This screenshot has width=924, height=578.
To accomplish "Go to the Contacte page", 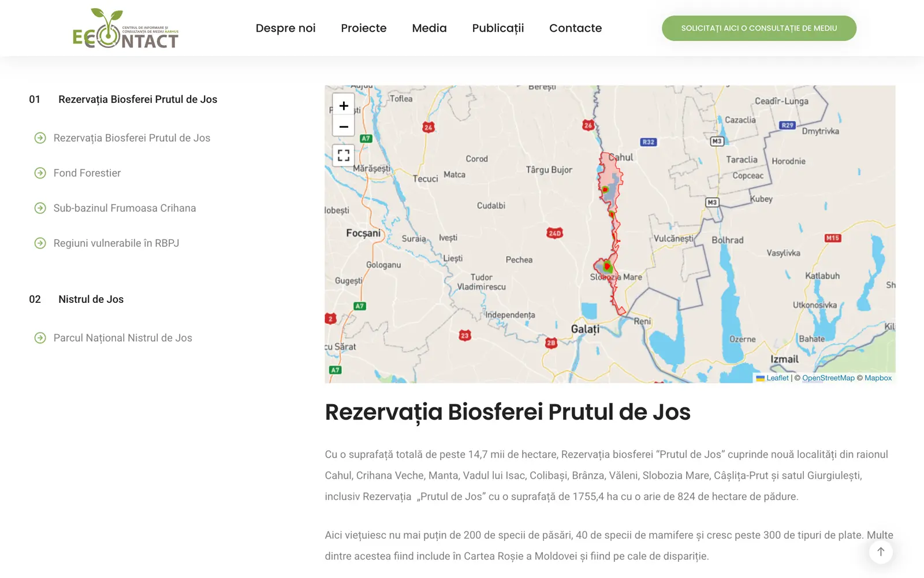I will point(575,28).
